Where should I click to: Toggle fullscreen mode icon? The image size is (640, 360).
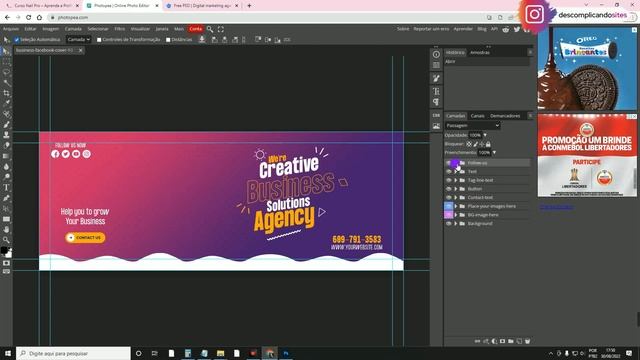pos(221,29)
